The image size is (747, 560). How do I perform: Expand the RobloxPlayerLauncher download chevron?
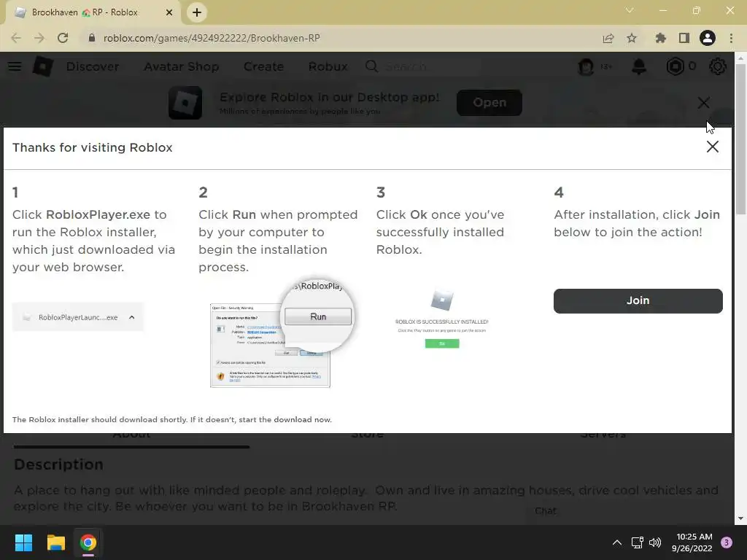tap(132, 317)
